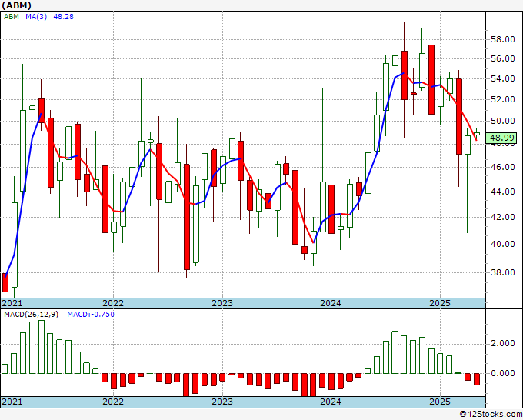The width and height of the screenshot is (523, 420).
Task: Click the latest small candlestick near 48.99
Action: point(477,134)
